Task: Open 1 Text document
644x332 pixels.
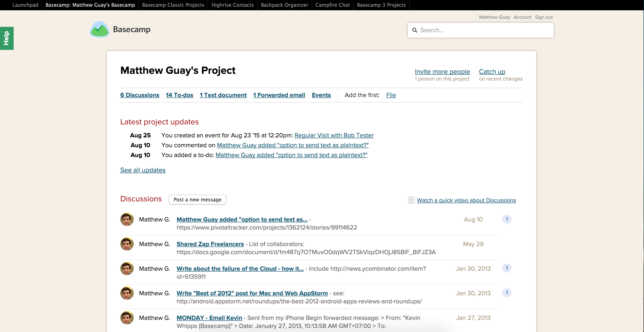Action: coord(223,95)
